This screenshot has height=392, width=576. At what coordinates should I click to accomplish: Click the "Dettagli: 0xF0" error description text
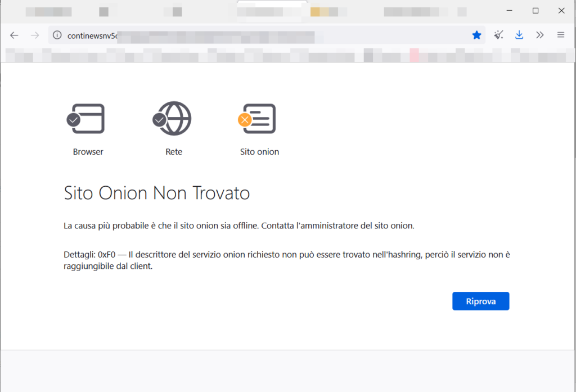[x=287, y=260]
